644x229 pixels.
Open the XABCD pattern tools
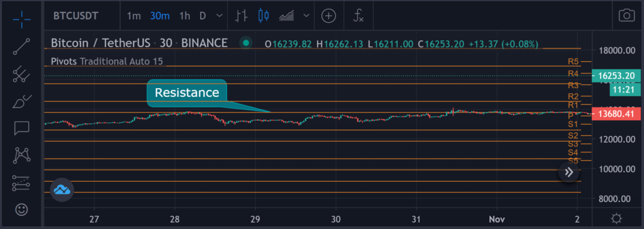click(x=21, y=155)
